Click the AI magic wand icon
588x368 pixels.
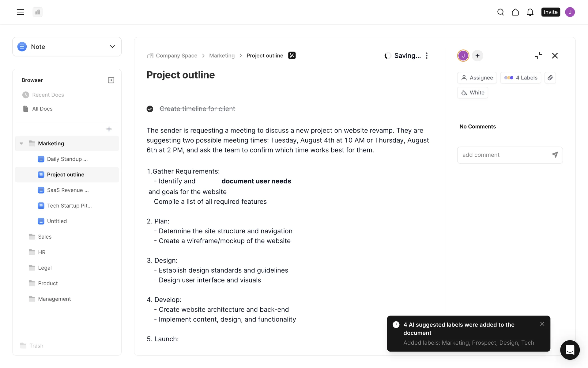pyautogui.click(x=292, y=56)
